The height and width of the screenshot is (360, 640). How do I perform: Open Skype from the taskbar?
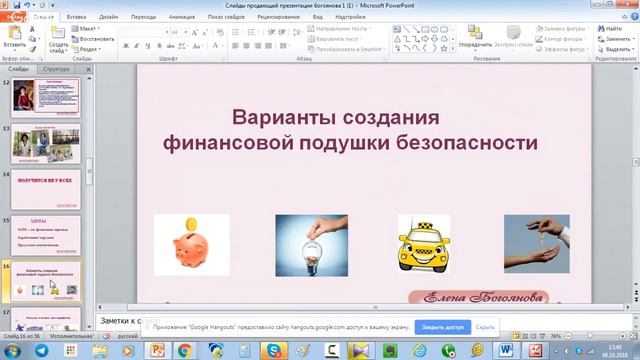[273, 350]
